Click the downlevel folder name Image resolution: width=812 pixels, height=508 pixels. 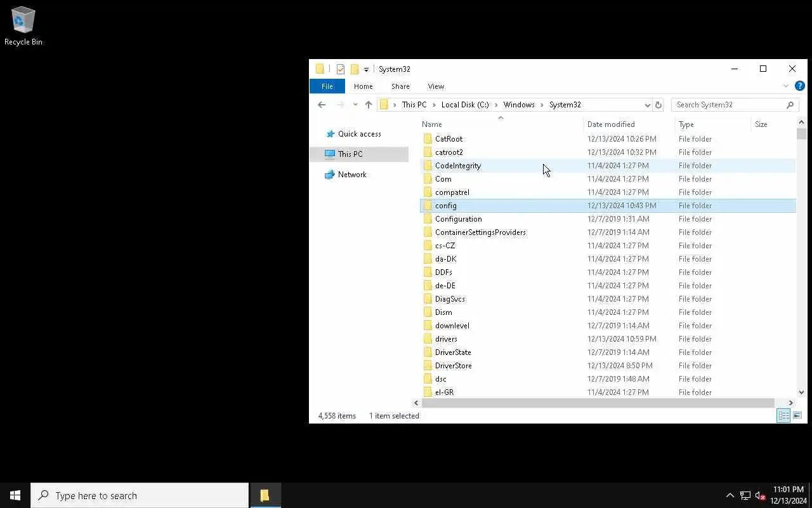click(452, 326)
